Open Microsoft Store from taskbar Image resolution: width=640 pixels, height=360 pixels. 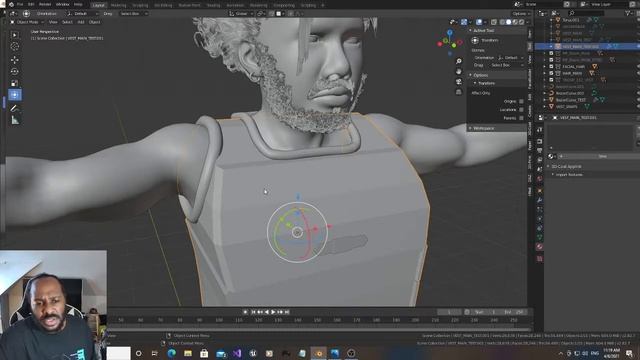[204, 353]
